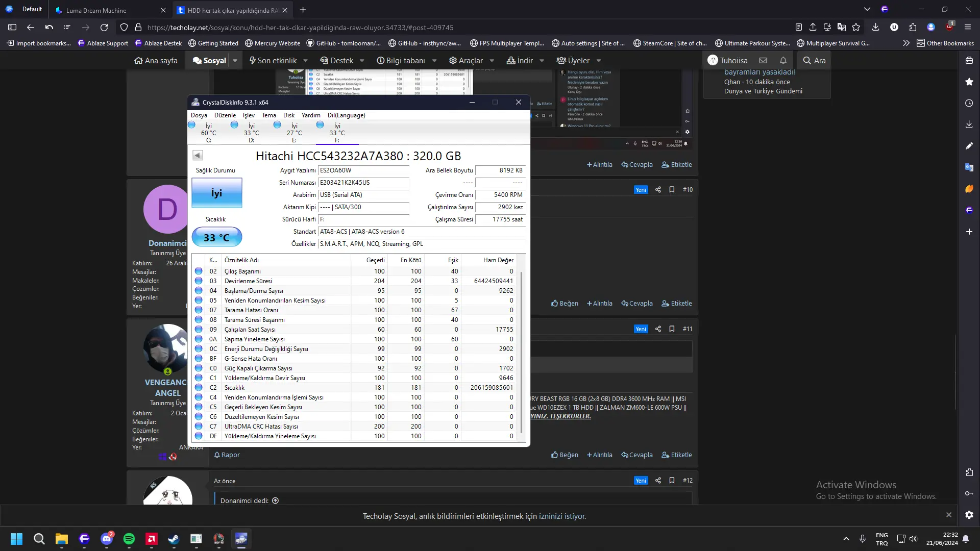
Task: Open the Ablaze Support bookmark
Action: tap(103, 43)
